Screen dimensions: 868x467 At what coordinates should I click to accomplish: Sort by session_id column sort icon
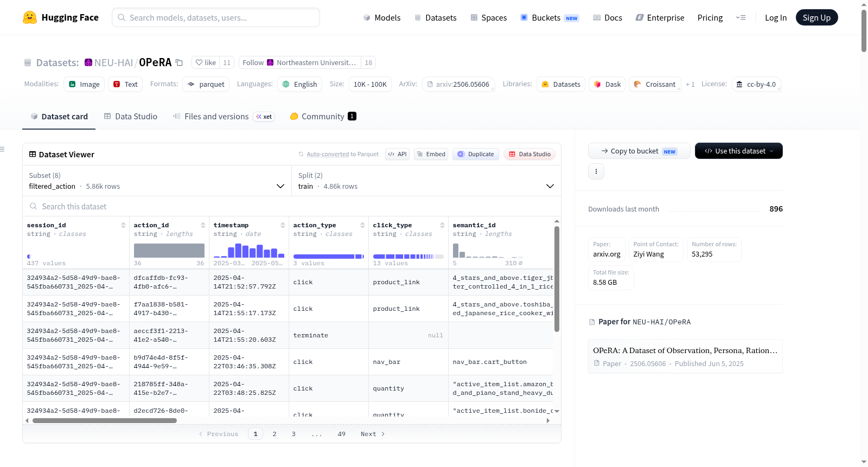point(123,225)
